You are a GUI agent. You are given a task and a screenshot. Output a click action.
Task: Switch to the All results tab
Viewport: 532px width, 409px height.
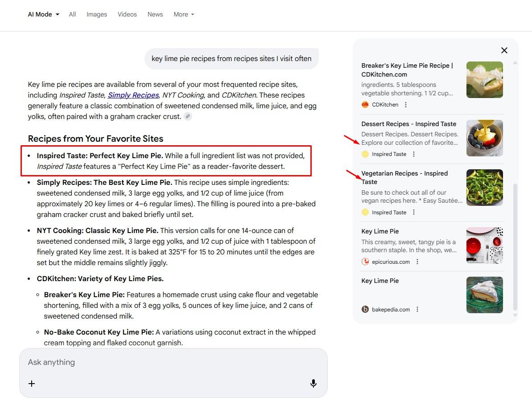(72, 14)
